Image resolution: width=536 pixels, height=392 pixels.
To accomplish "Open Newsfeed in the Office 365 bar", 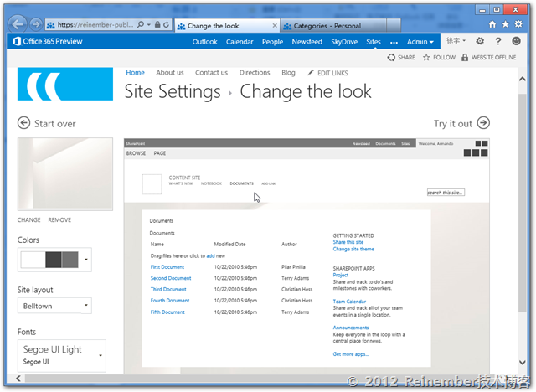I will click(x=307, y=42).
